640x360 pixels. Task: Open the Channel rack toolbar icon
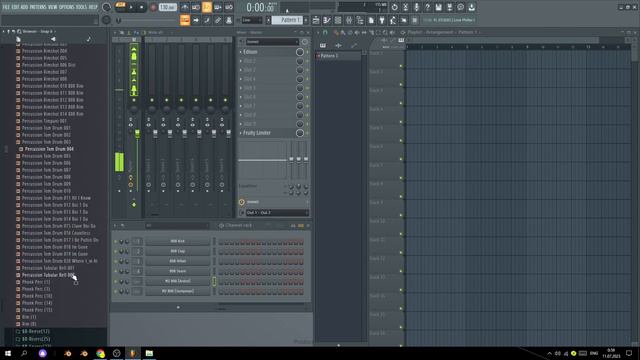click(x=338, y=20)
